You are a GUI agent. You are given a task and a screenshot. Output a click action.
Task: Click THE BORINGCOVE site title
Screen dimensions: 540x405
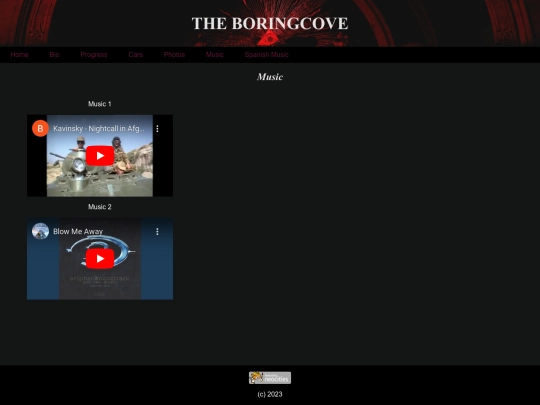pos(270,23)
